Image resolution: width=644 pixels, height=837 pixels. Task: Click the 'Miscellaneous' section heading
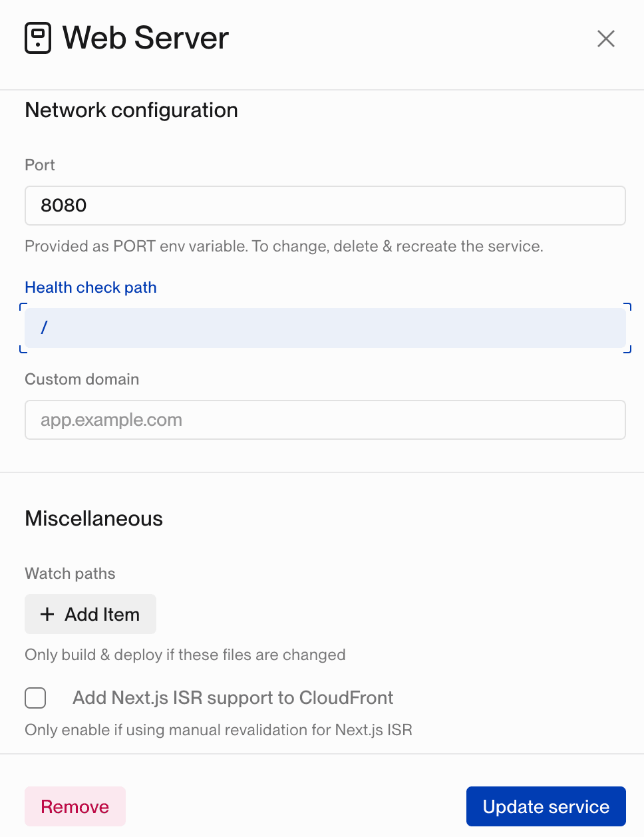[x=94, y=518]
